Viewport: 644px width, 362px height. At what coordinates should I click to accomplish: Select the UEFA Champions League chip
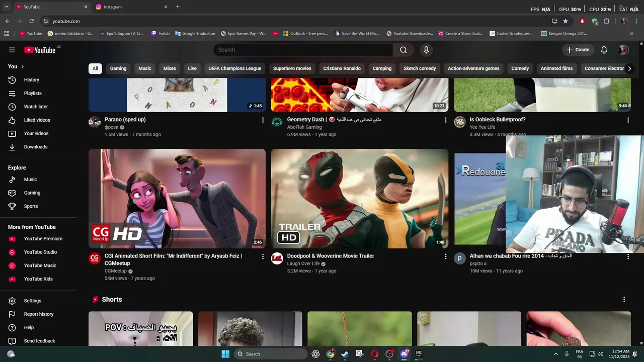point(235,68)
